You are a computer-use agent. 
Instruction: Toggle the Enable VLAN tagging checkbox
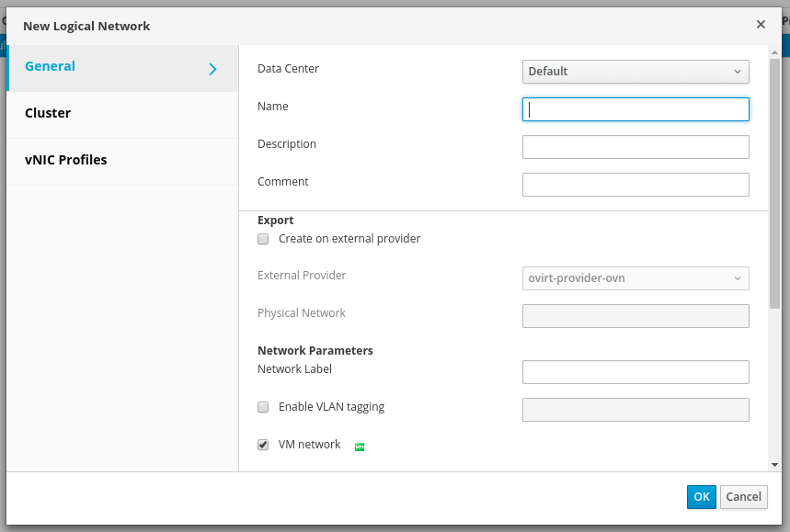(x=263, y=407)
